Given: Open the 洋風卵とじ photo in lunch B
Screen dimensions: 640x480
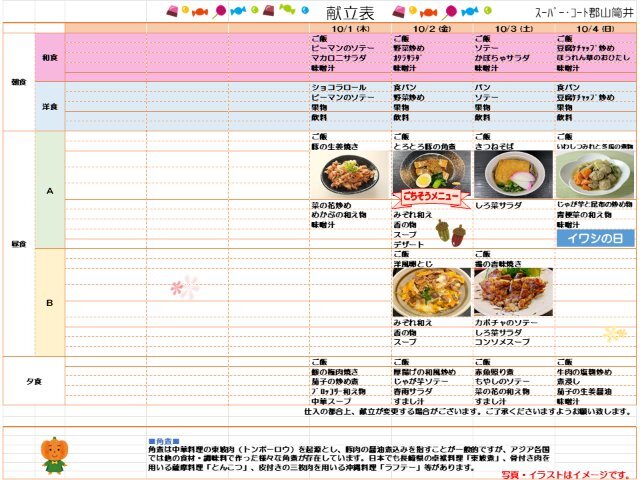Looking at the screenshot, I should coord(431,292).
